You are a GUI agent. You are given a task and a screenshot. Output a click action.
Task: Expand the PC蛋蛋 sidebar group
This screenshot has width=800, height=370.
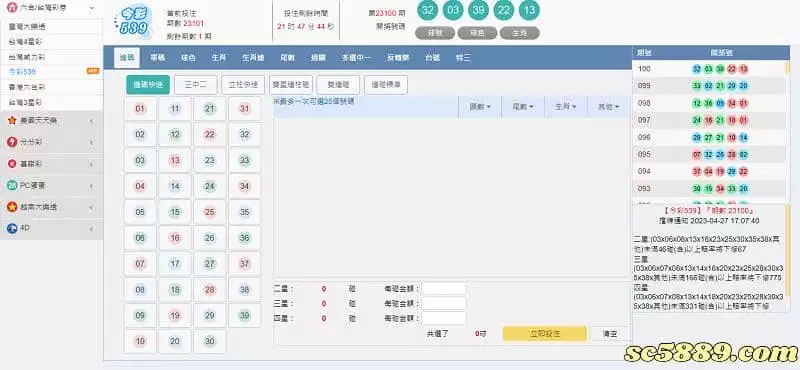click(51, 186)
